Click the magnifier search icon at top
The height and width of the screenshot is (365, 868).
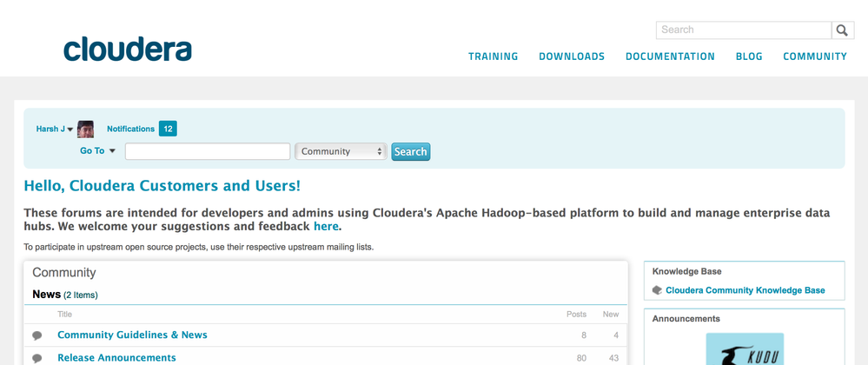pos(842,30)
